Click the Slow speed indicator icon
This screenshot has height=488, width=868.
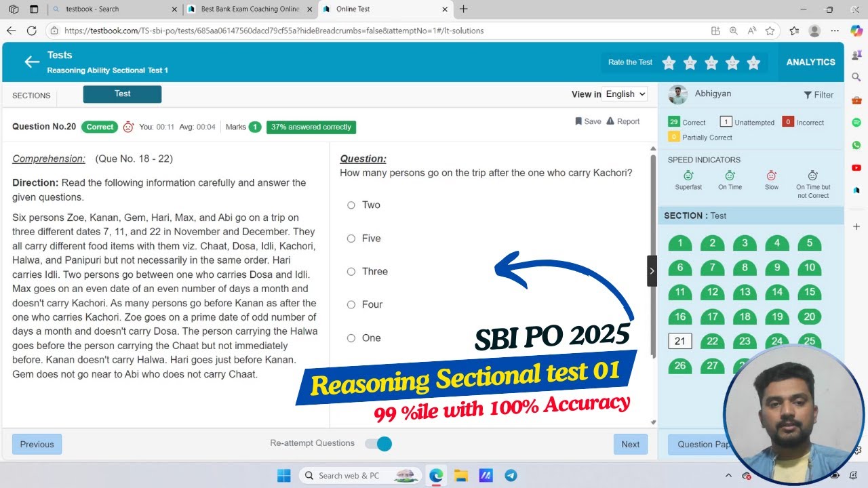coord(772,176)
